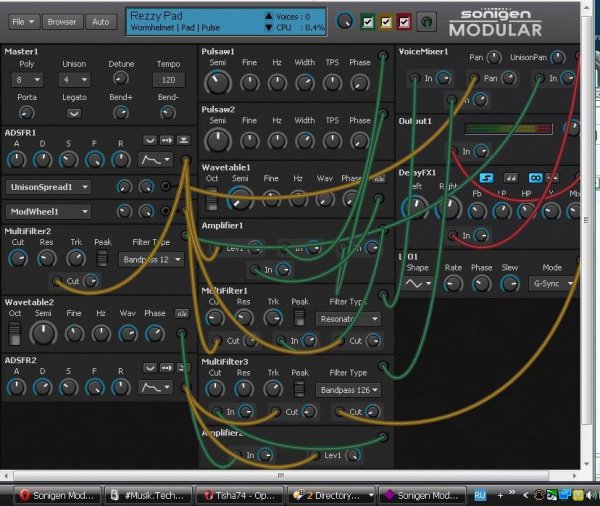The image size is (600, 506).
Task: Click the Wavetable2 Oct switch
Action: 14,333
